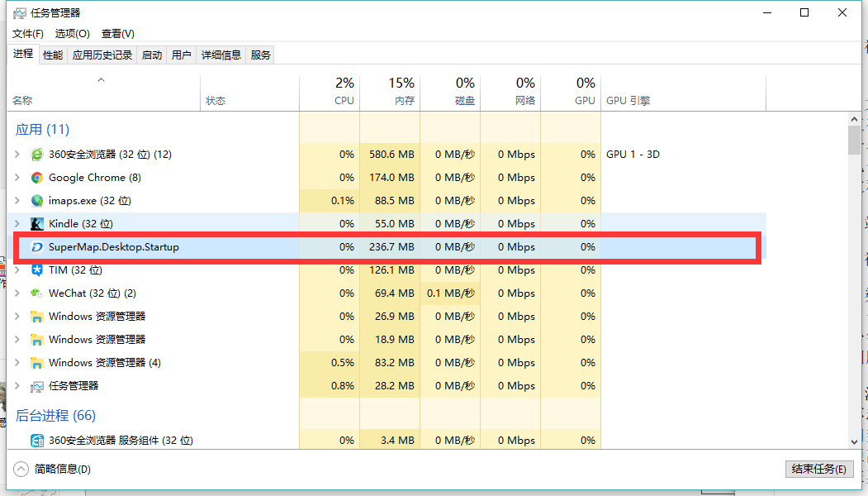Click the SuperMap.Desktop.Startup icon
868x496 pixels.
(37, 247)
